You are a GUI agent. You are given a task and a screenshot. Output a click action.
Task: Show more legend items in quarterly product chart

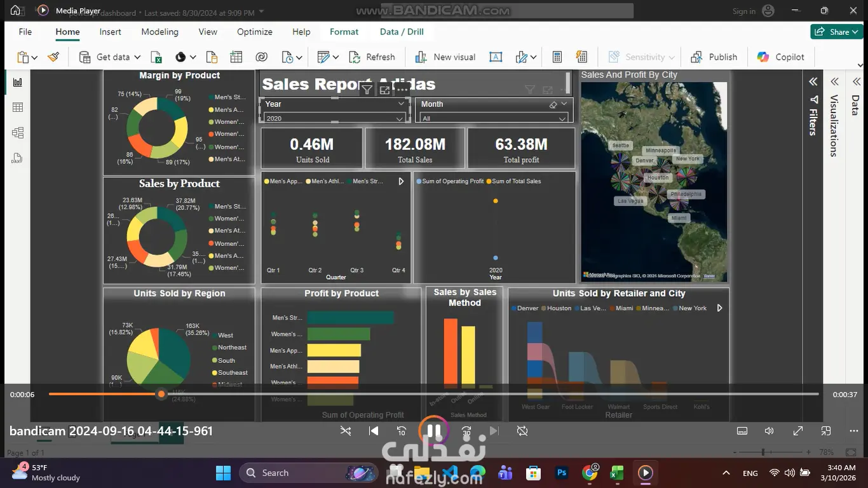[x=401, y=181]
